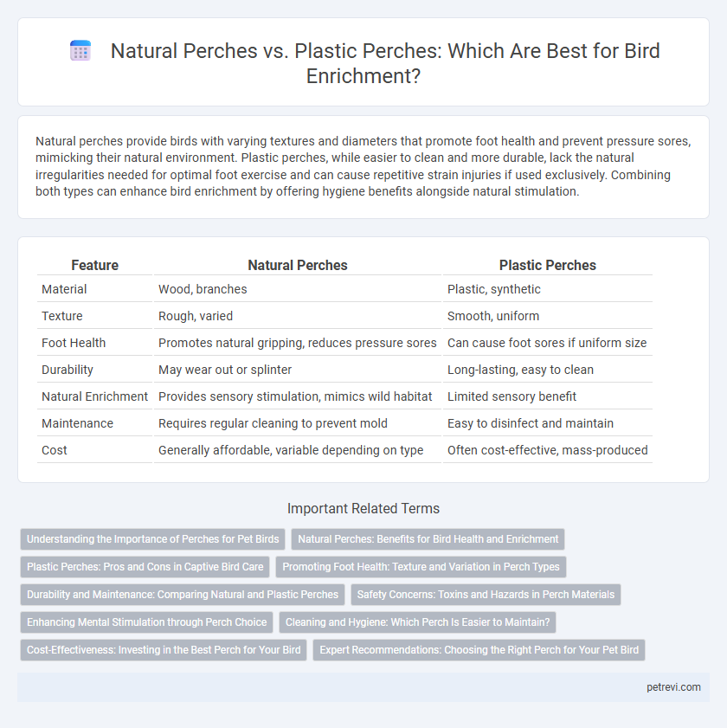
Task: Open 'Understanding the Importance of Perches for Pet Birds'
Action: (152, 539)
